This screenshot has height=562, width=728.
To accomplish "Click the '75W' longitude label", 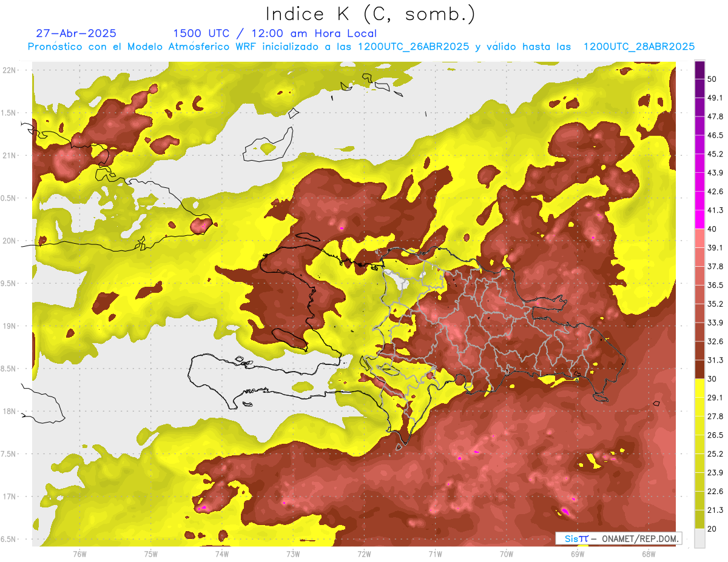I will point(151,553).
